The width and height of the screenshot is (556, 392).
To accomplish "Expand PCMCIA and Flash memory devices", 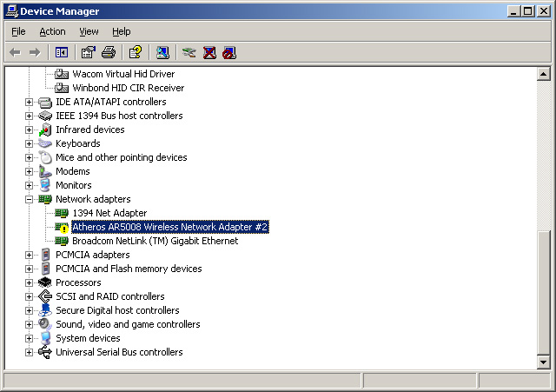I will coord(29,269).
